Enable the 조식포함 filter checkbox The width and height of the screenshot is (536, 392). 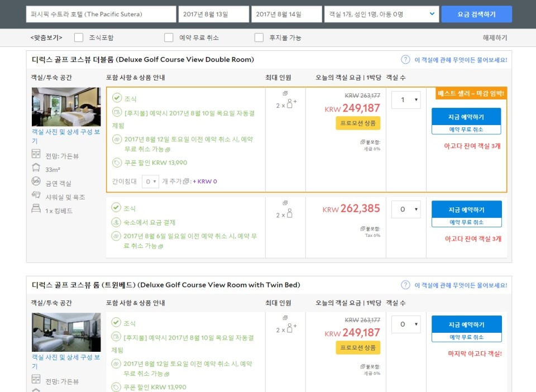[x=79, y=37]
